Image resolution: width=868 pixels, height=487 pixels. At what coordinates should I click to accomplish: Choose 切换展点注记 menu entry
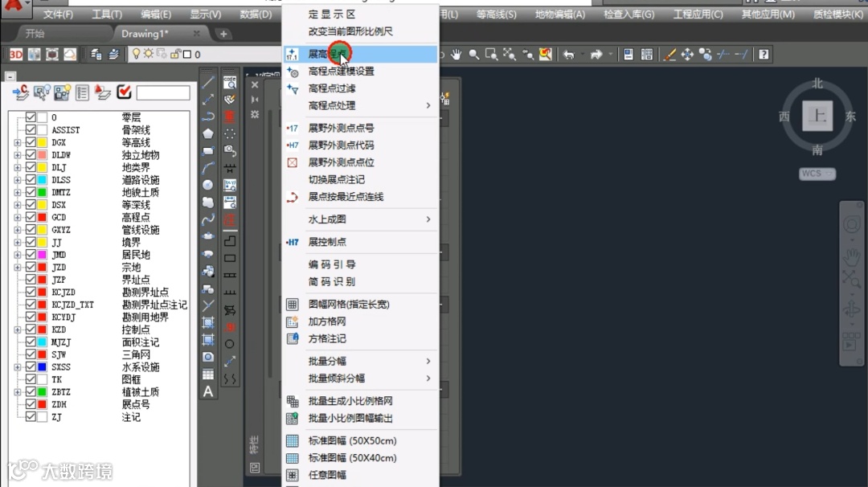point(360,179)
